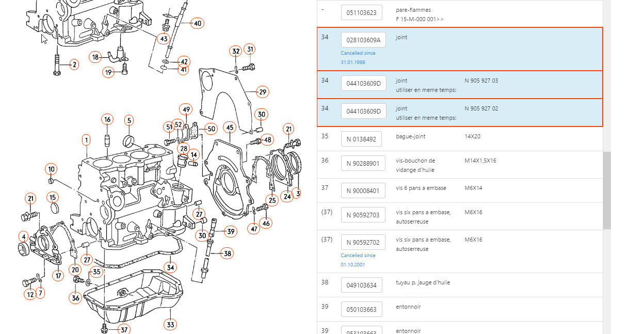Select callout 5 above the engine block
Viewport: 644px width, 334px height.
coord(129,120)
